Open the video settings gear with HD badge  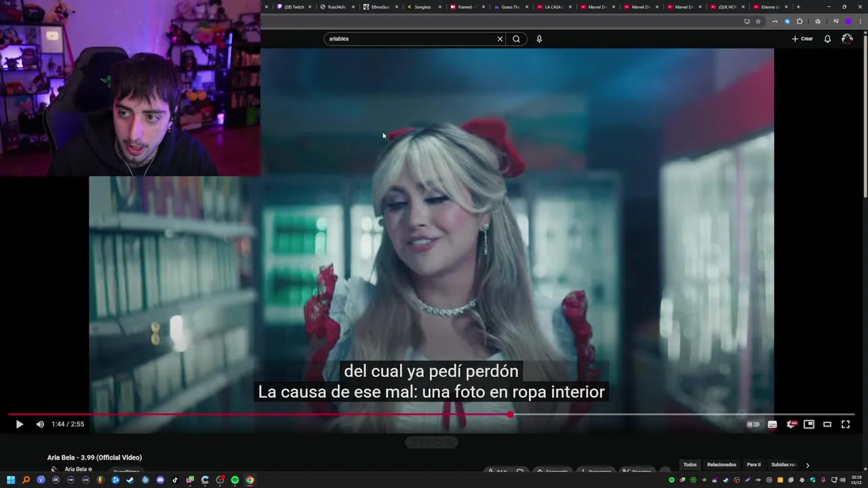791,424
